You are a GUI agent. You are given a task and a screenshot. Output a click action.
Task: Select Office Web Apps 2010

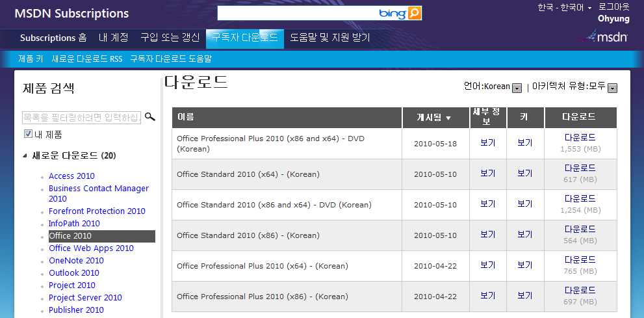click(91, 248)
